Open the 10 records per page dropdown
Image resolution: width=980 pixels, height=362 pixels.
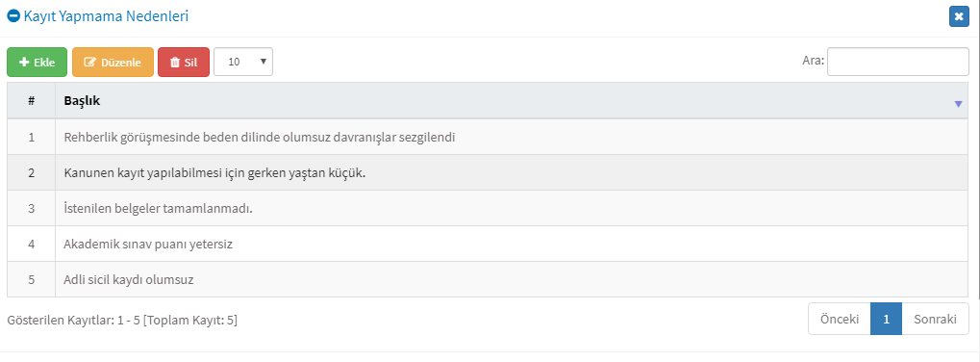(243, 62)
